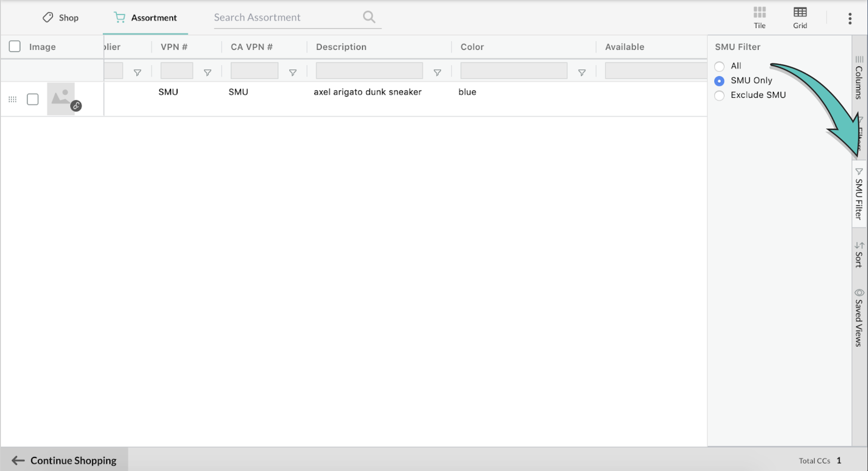Open the Assortment tab
Viewport: 868px width, 471px height.
(x=145, y=18)
